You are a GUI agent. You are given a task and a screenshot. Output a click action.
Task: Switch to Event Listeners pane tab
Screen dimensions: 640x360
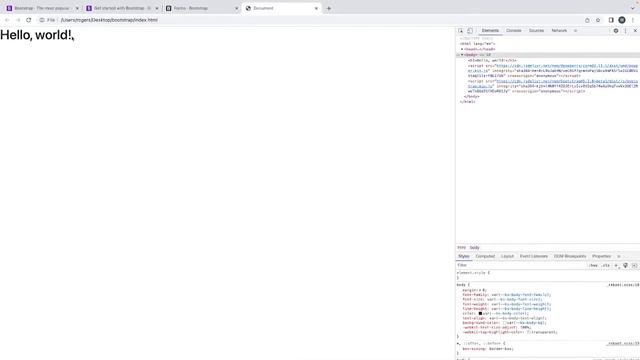pyautogui.click(x=534, y=256)
